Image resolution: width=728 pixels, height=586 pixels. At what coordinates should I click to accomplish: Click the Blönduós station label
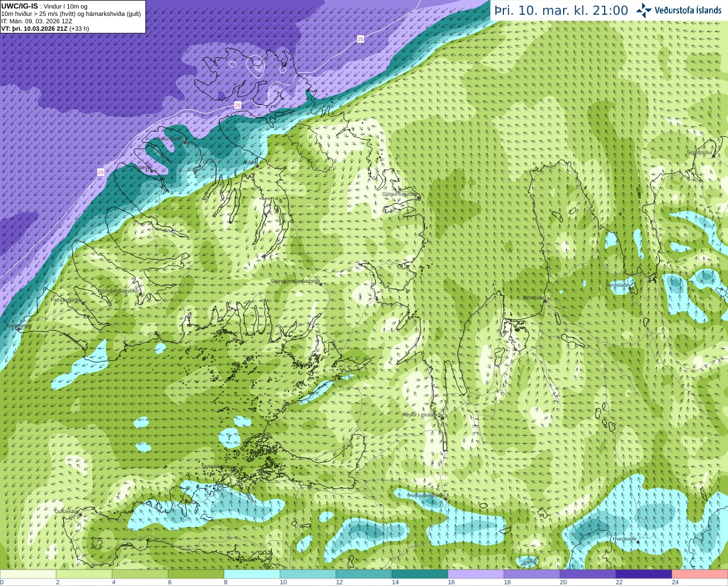(x=533, y=298)
